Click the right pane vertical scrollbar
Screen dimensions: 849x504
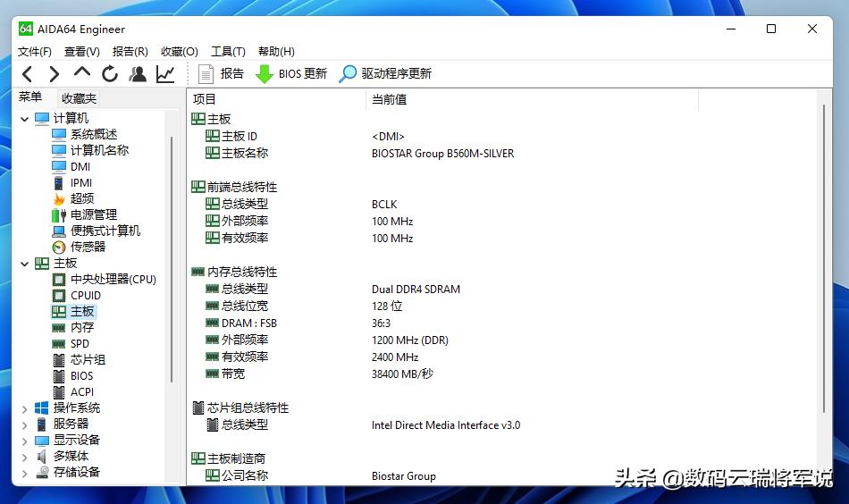click(x=824, y=259)
